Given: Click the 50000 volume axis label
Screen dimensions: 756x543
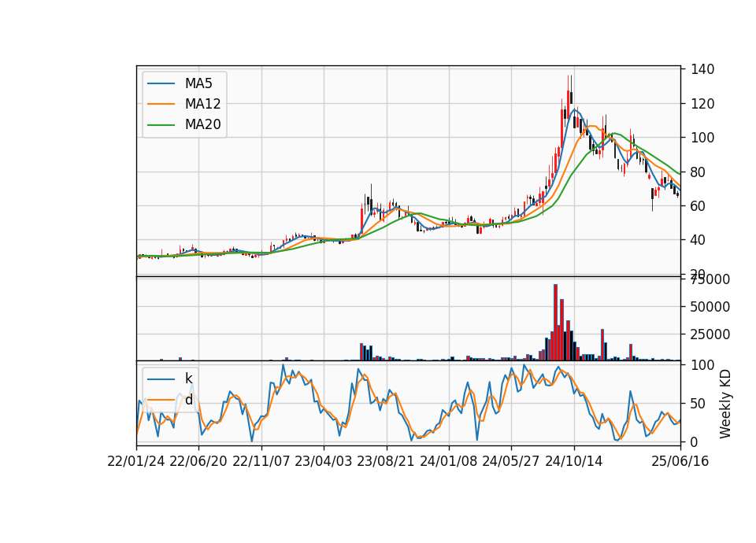Looking at the screenshot, I should (710, 306).
